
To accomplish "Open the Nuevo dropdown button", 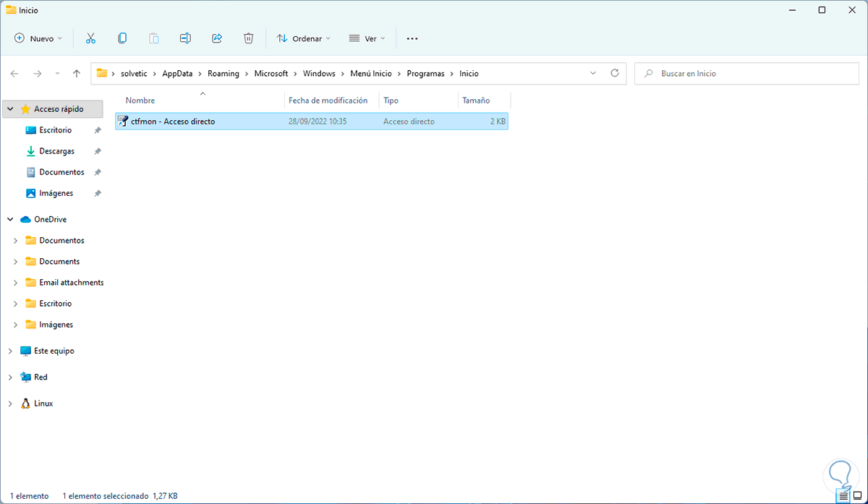I will click(x=38, y=38).
